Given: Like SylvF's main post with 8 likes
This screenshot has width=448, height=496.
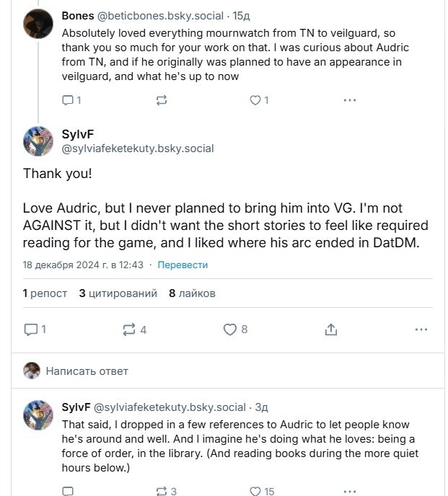Looking at the screenshot, I should pyautogui.click(x=230, y=329).
